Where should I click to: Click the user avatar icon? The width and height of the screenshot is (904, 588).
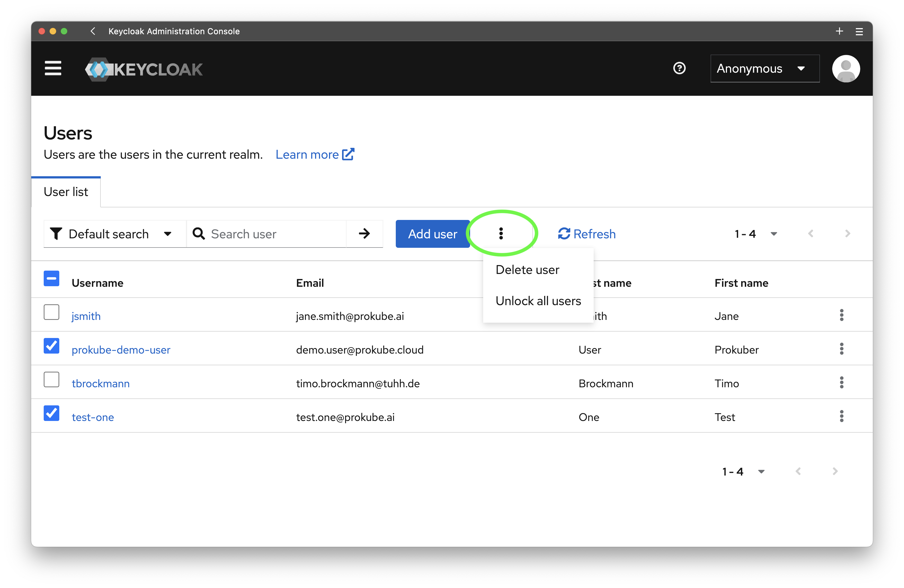846,69
